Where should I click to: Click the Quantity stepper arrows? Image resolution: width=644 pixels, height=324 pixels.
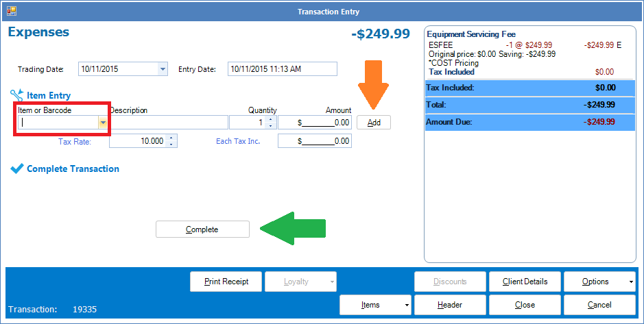(270, 123)
